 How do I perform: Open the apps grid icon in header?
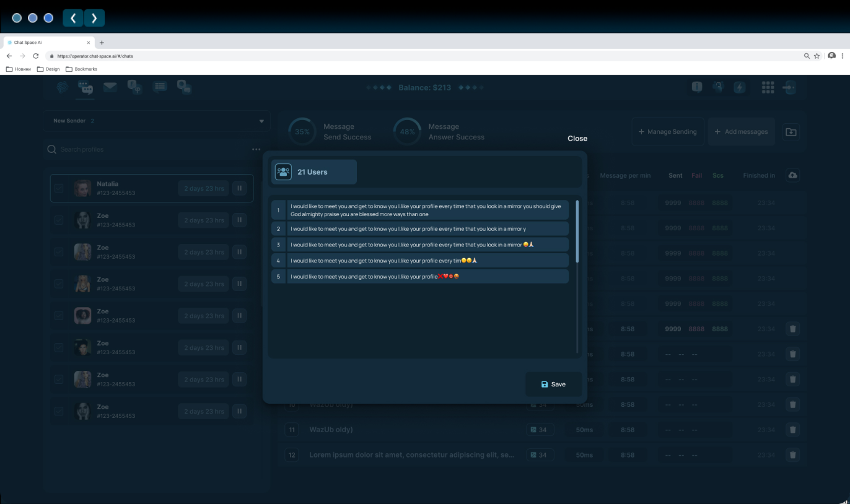click(768, 87)
